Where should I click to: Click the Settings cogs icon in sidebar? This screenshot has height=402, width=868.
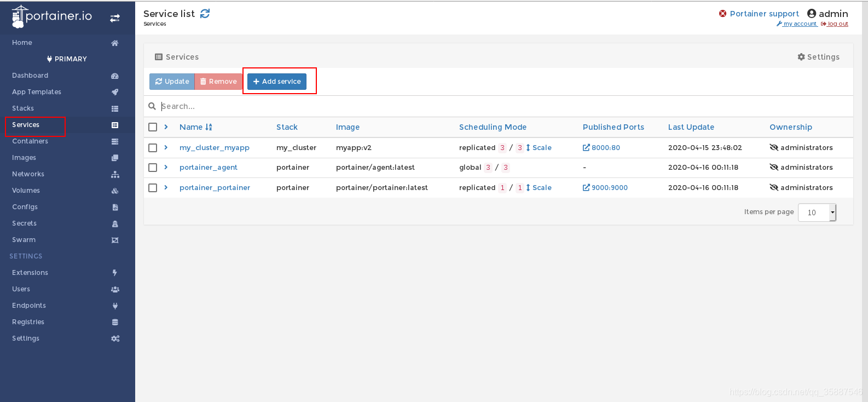(x=115, y=338)
